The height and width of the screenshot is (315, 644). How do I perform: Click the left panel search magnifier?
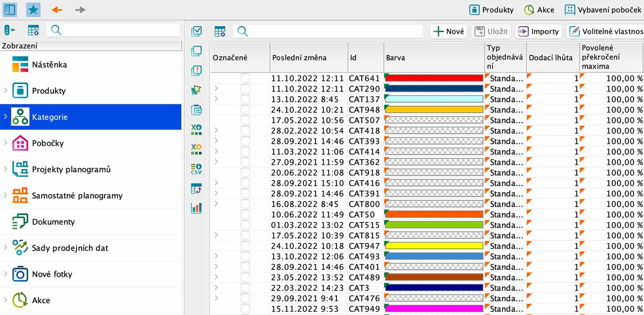56,30
